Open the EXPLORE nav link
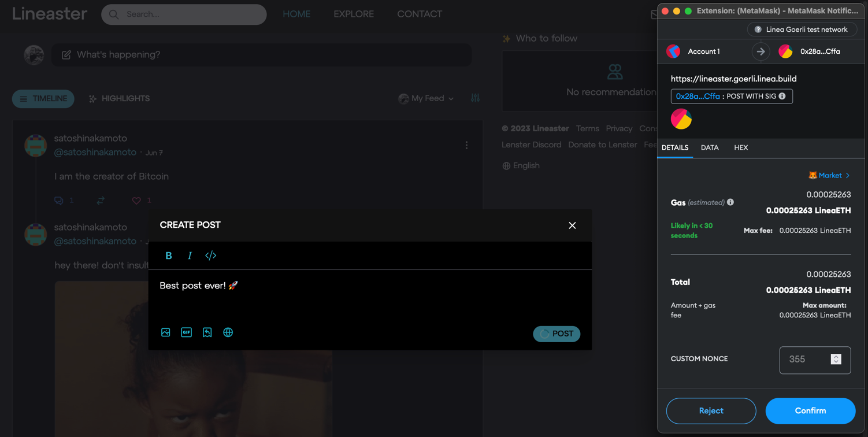Viewport: 868px width, 437px height. (x=354, y=14)
